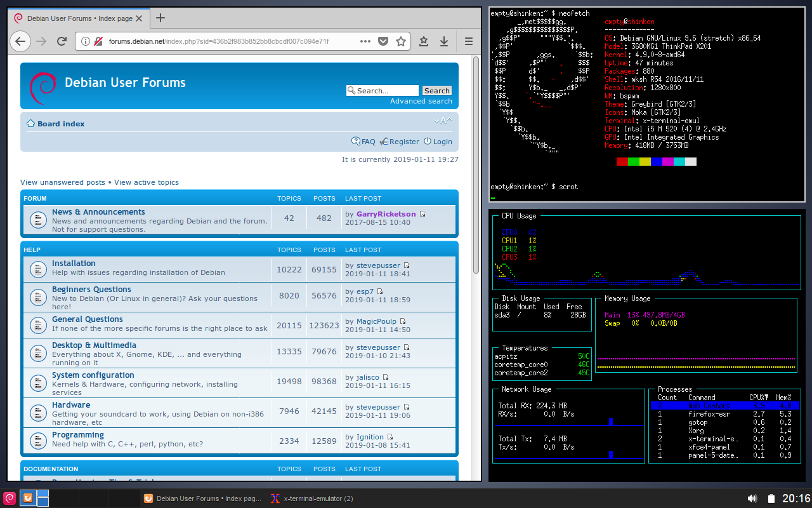Screen dimensions: 812x508
Task: Open user jalisco's profile
Action: (x=367, y=377)
